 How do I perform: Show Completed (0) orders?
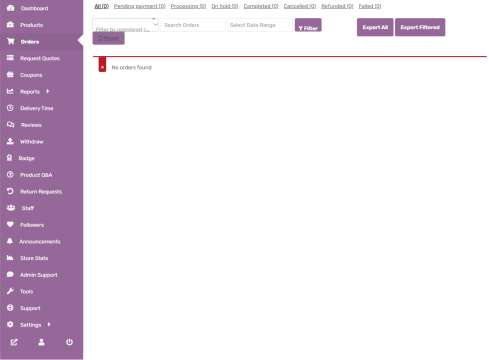(261, 6)
